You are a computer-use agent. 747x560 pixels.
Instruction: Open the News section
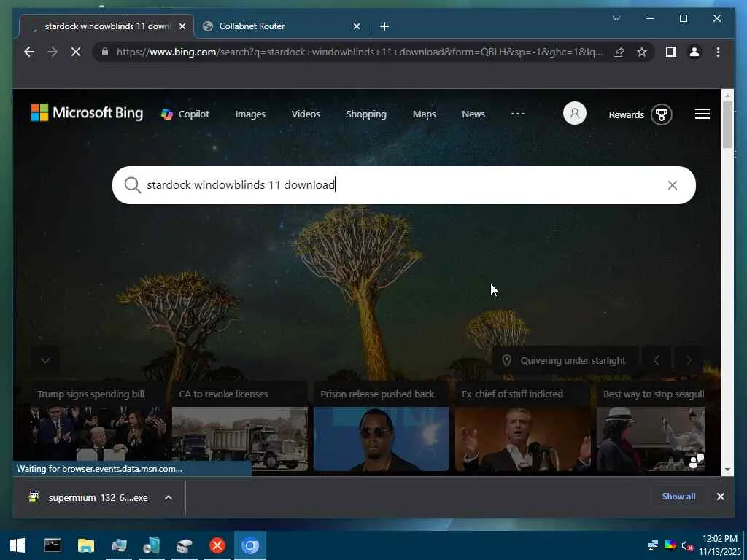point(473,114)
